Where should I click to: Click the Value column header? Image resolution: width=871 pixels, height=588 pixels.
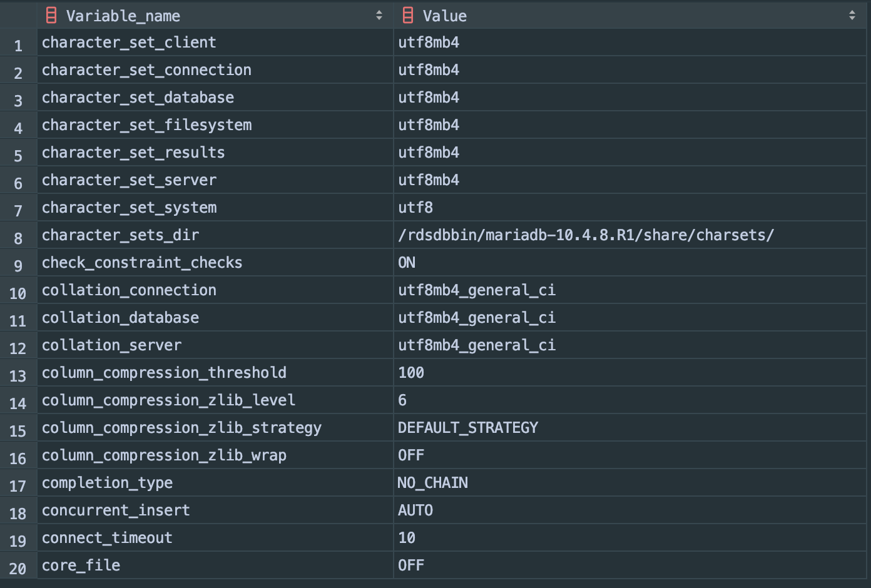630,16
